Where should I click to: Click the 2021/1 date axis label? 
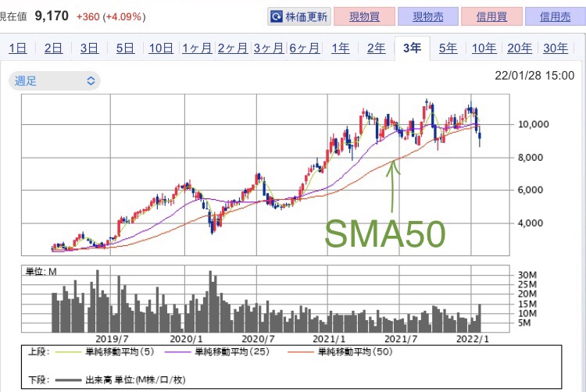click(x=329, y=339)
